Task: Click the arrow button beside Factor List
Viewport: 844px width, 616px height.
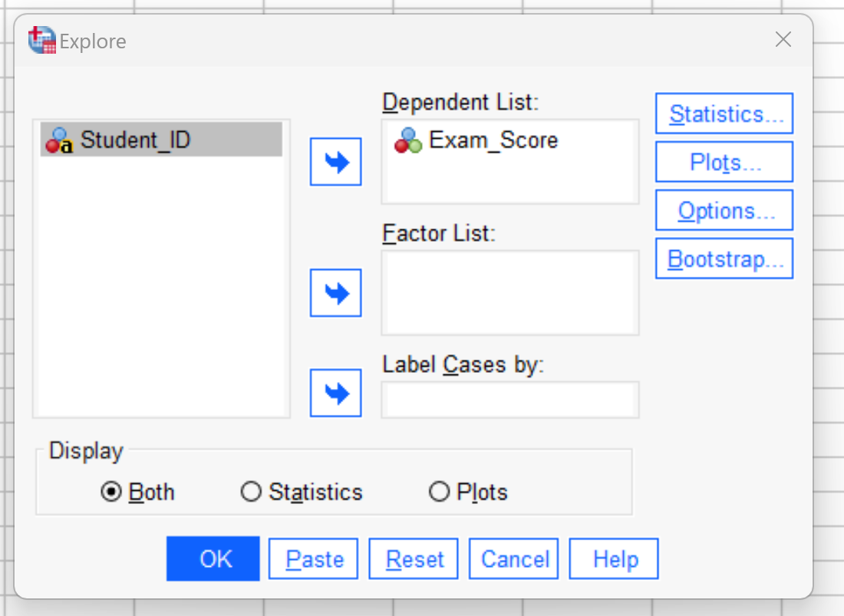Action: (x=335, y=293)
